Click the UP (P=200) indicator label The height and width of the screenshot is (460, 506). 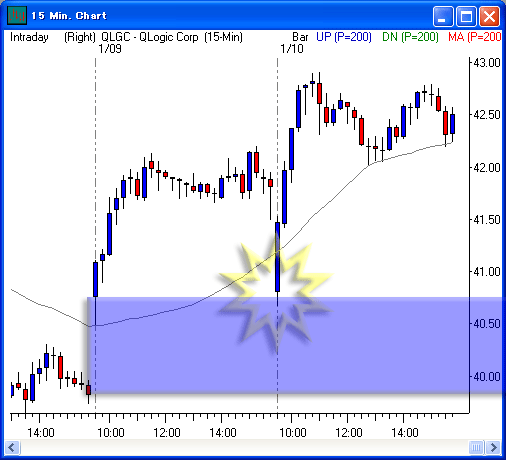pyautogui.click(x=344, y=37)
